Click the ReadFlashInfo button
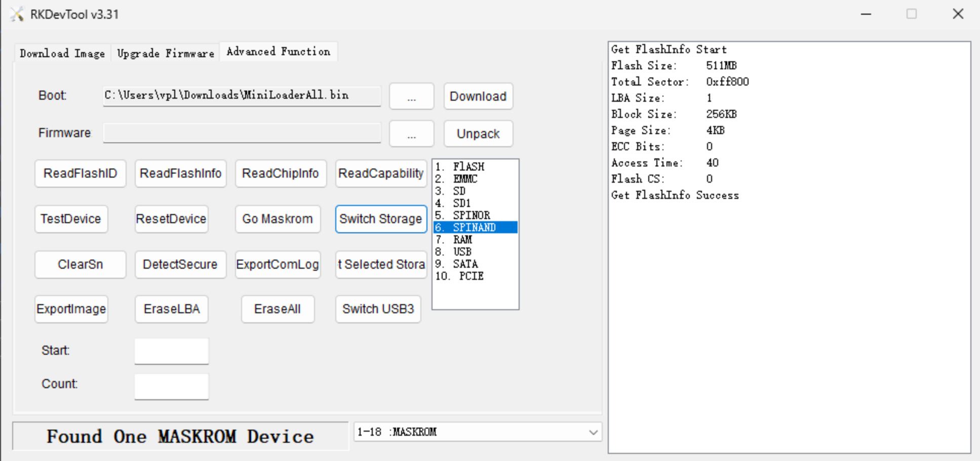The image size is (980, 461). coord(180,174)
